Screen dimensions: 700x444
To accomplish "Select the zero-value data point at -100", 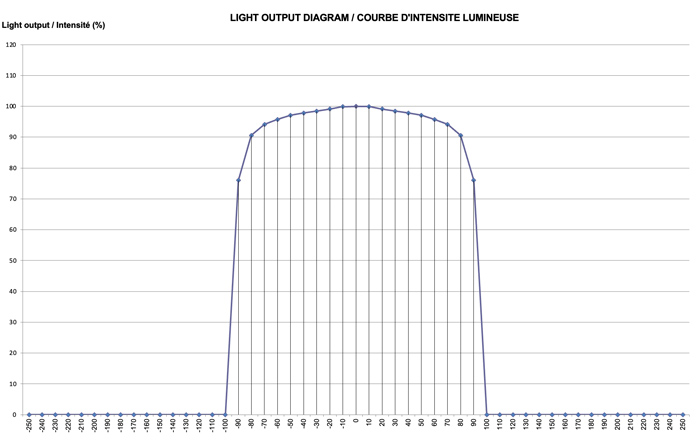I will pyautogui.click(x=225, y=415).
